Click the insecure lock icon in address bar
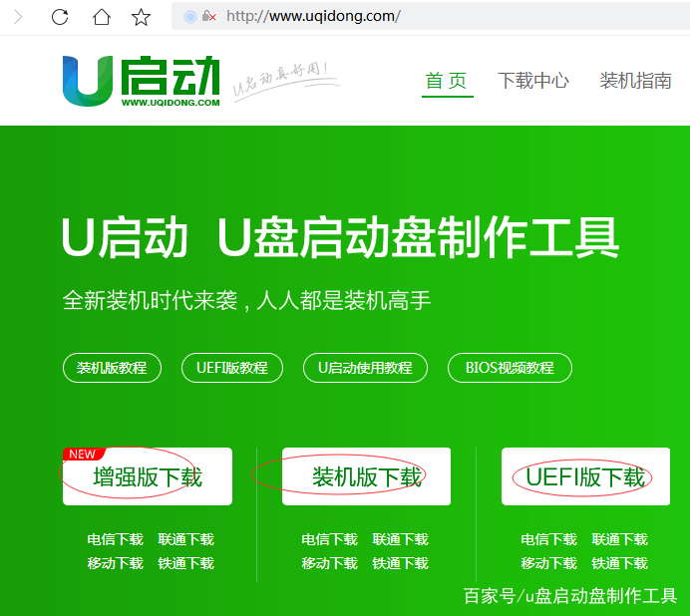The height and width of the screenshot is (616, 690). click(x=208, y=17)
